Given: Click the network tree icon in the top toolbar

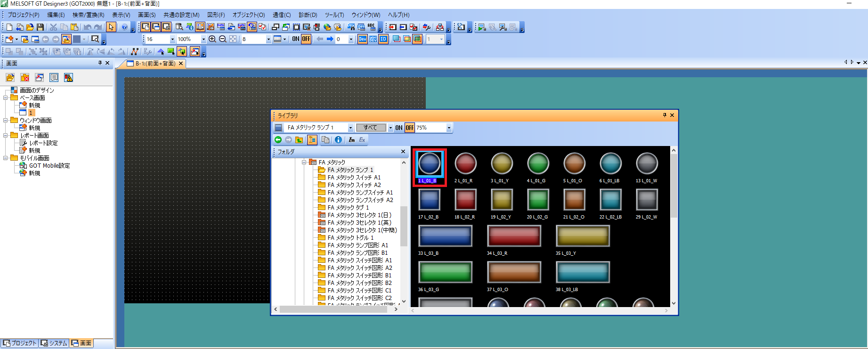Looking at the screenshot, I should point(440,27).
